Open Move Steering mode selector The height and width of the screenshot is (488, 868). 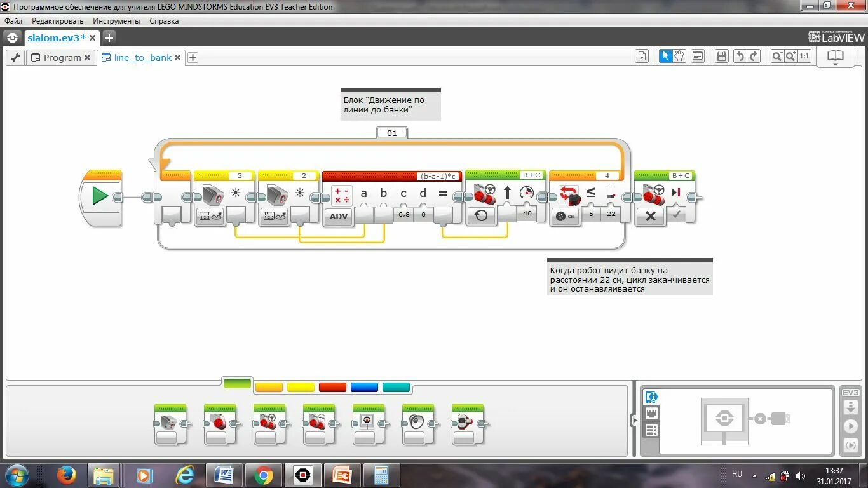481,215
